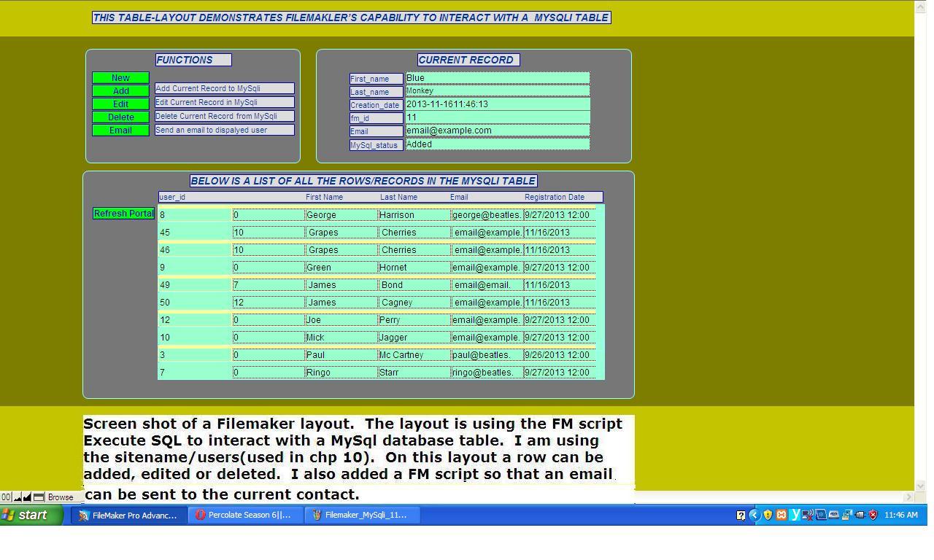
Task: Click the 'Paul' first name cell
Action: (x=341, y=355)
